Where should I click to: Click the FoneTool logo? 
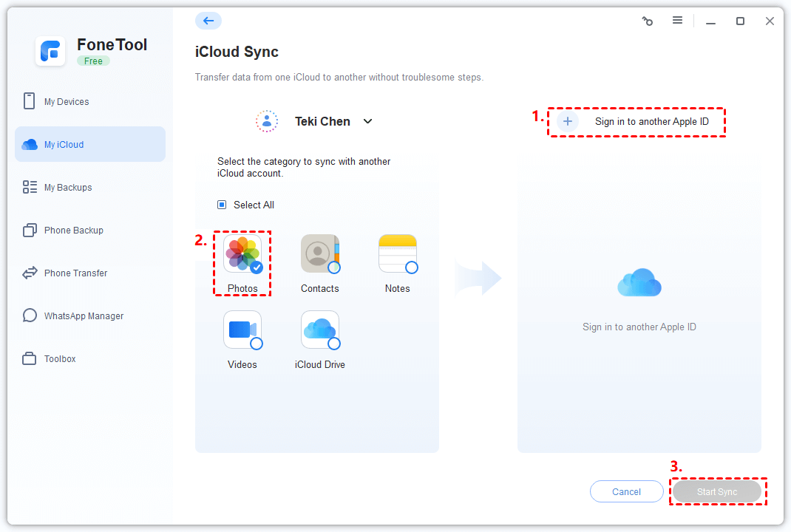pos(51,51)
